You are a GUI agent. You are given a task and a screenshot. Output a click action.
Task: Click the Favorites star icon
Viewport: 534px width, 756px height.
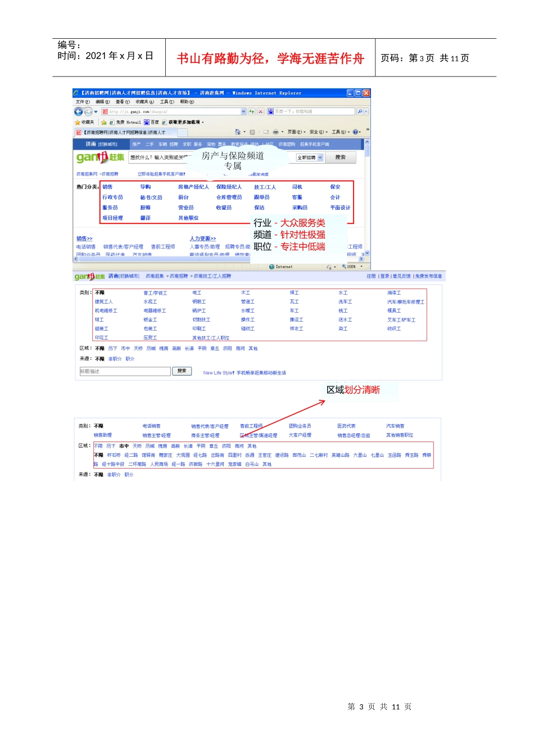point(78,122)
